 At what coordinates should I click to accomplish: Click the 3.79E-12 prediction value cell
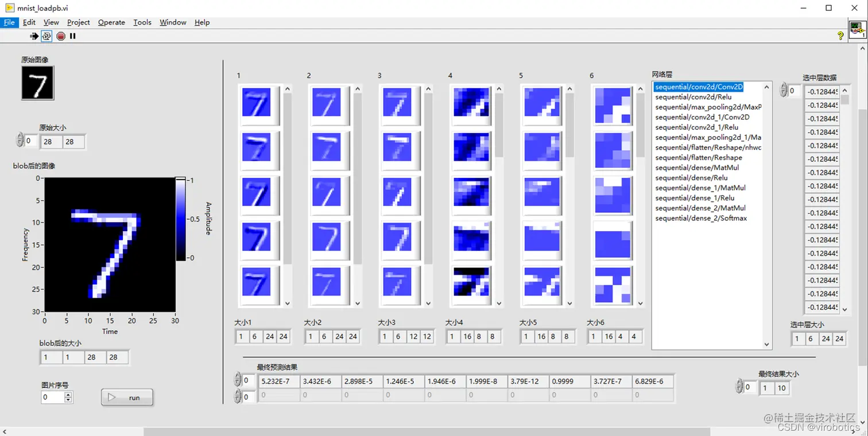(528, 381)
